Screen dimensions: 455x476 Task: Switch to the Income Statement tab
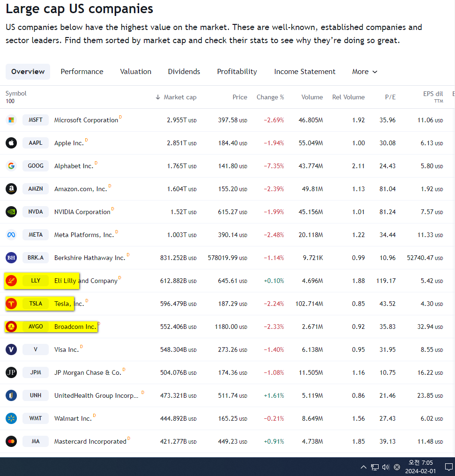pos(305,72)
